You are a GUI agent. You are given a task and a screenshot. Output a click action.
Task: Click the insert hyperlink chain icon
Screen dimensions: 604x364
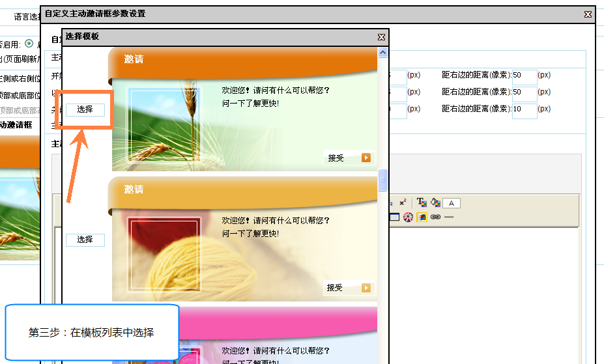click(x=435, y=217)
